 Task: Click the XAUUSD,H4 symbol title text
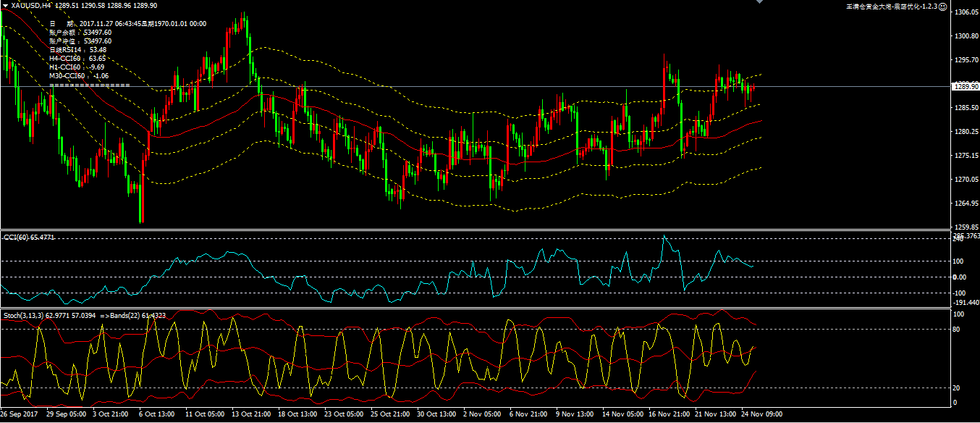tap(31, 5)
